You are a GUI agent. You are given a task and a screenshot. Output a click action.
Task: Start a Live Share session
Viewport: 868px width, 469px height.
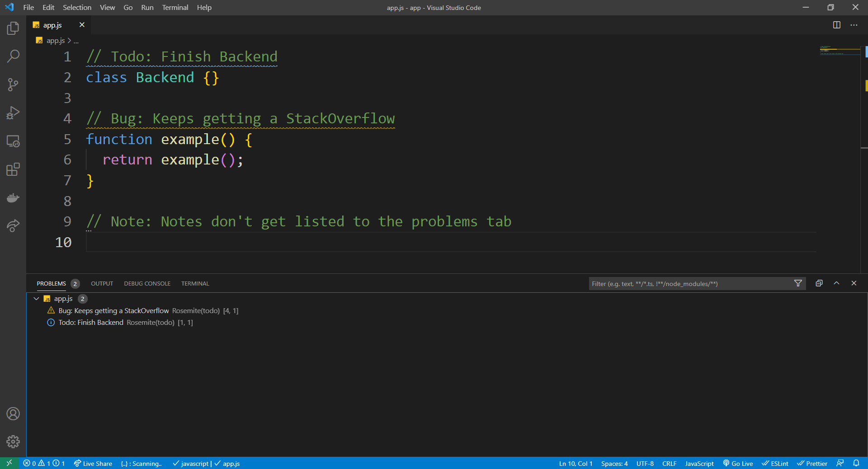(x=93, y=463)
